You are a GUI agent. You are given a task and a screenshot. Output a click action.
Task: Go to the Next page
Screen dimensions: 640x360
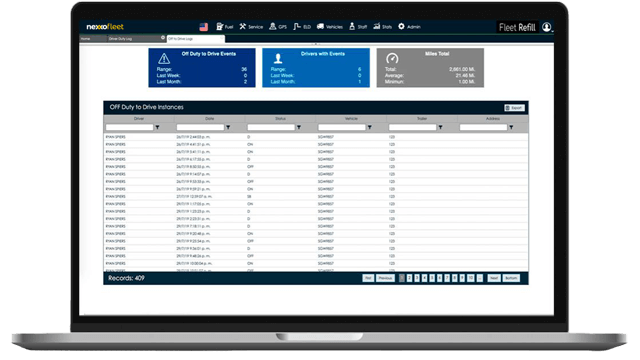pos(494,278)
